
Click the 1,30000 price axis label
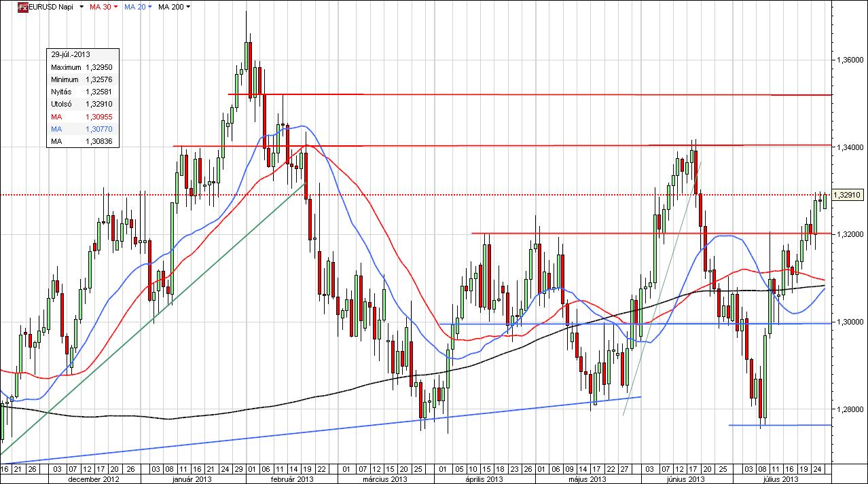[x=849, y=322]
